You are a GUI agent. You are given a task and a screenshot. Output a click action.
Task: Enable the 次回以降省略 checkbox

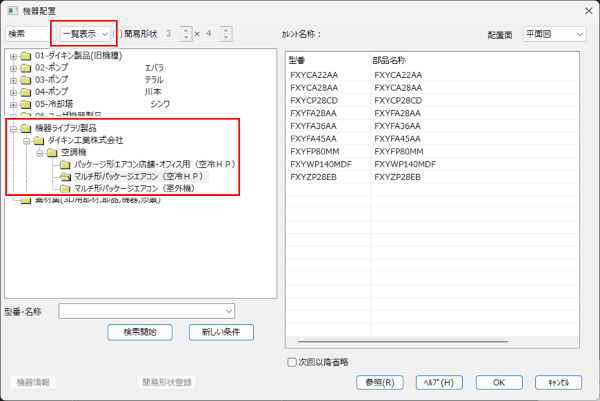(292, 362)
